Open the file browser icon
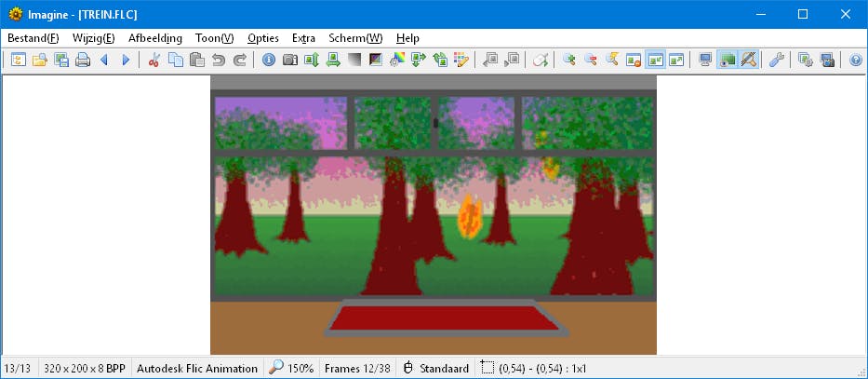This screenshot has width=868, height=379. click(19, 60)
